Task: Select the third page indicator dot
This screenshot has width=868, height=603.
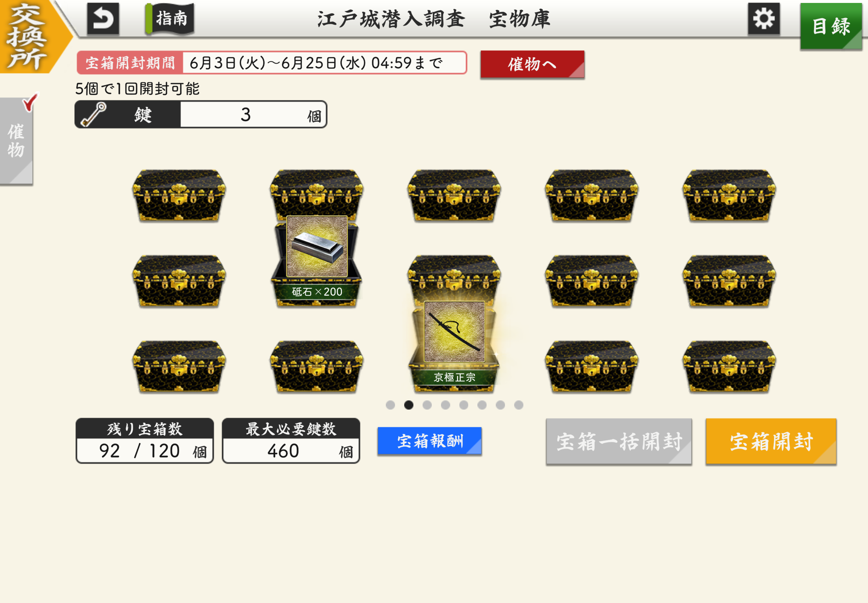Action: point(427,405)
